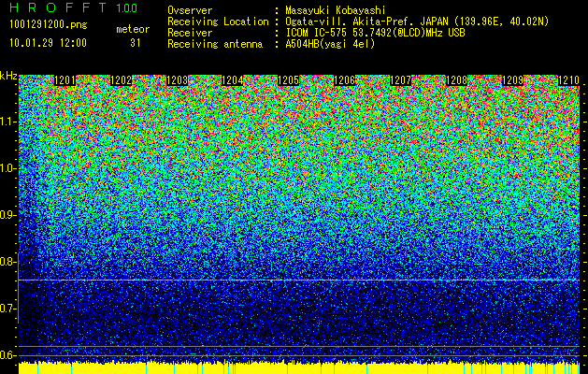Click the 1204 time marker

tap(233, 80)
